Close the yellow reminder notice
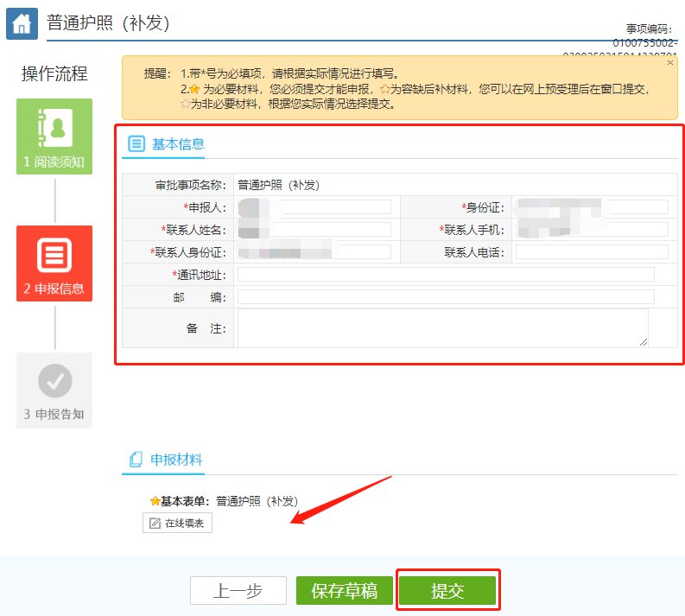685x616 pixels. tap(670, 63)
